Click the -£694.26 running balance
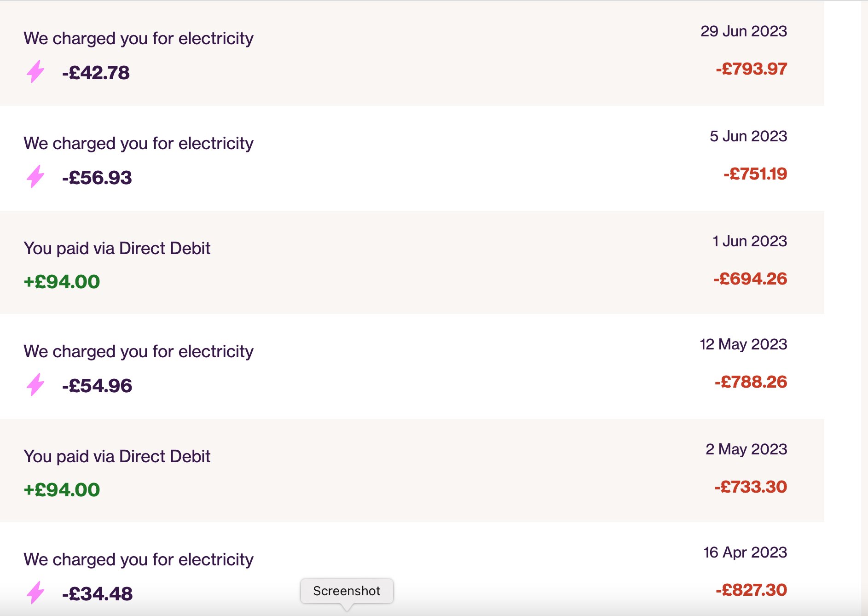The height and width of the screenshot is (616, 868). coord(750,279)
